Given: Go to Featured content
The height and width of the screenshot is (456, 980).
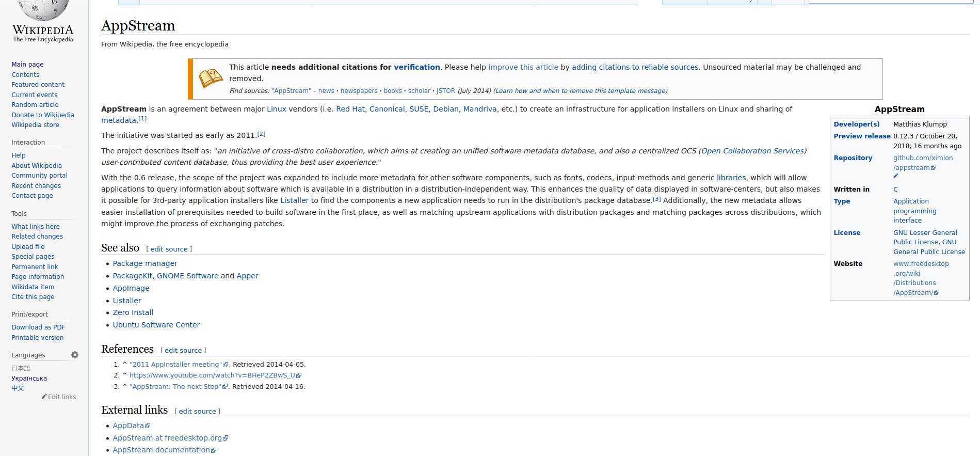Looking at the screenshot, I should tap(38, 85).
